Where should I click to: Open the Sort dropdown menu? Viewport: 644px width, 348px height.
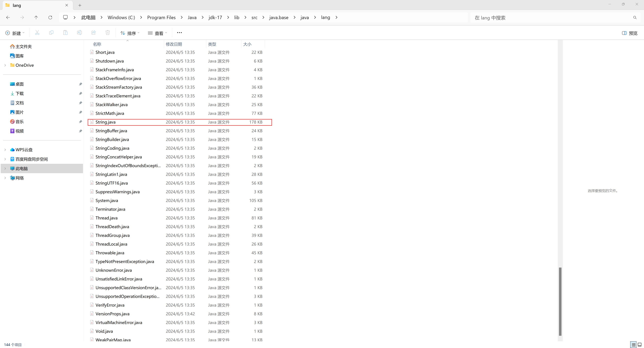pos(130,33)
